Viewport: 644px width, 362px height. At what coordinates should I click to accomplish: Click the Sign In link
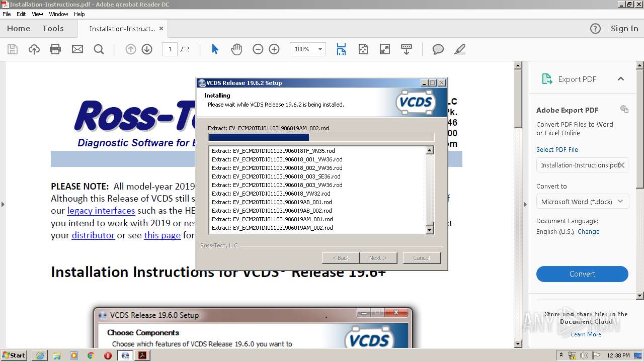click(x=624, y=29)
